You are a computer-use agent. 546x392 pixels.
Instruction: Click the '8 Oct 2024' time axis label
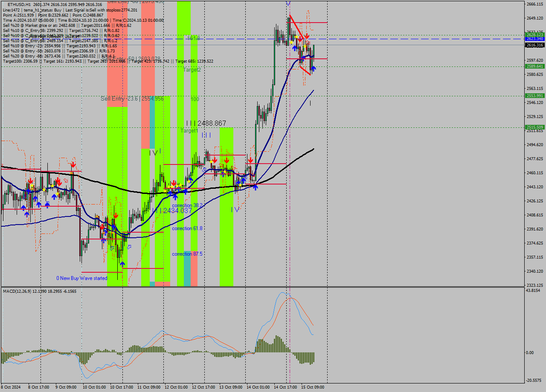[12, 387]
